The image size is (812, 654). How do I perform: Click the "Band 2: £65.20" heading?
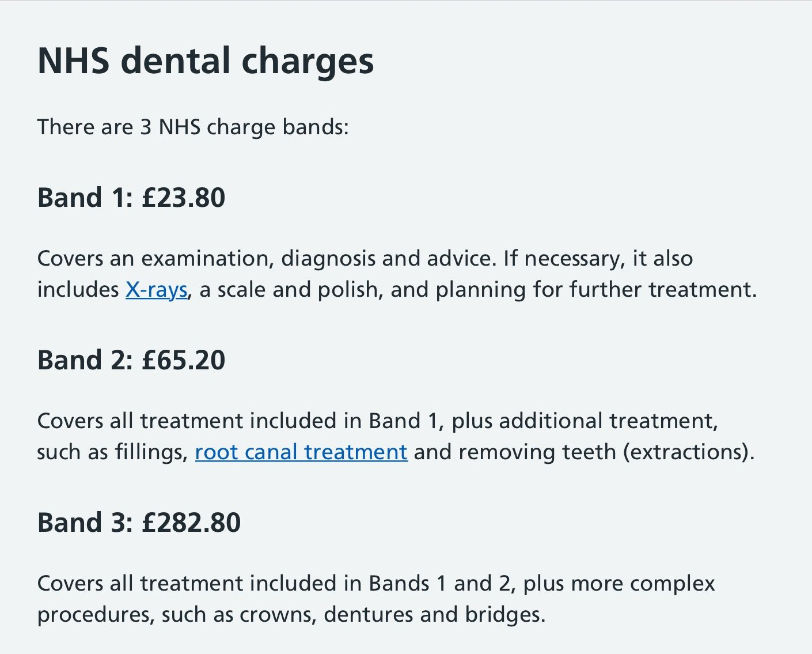(x=131, y=360)
